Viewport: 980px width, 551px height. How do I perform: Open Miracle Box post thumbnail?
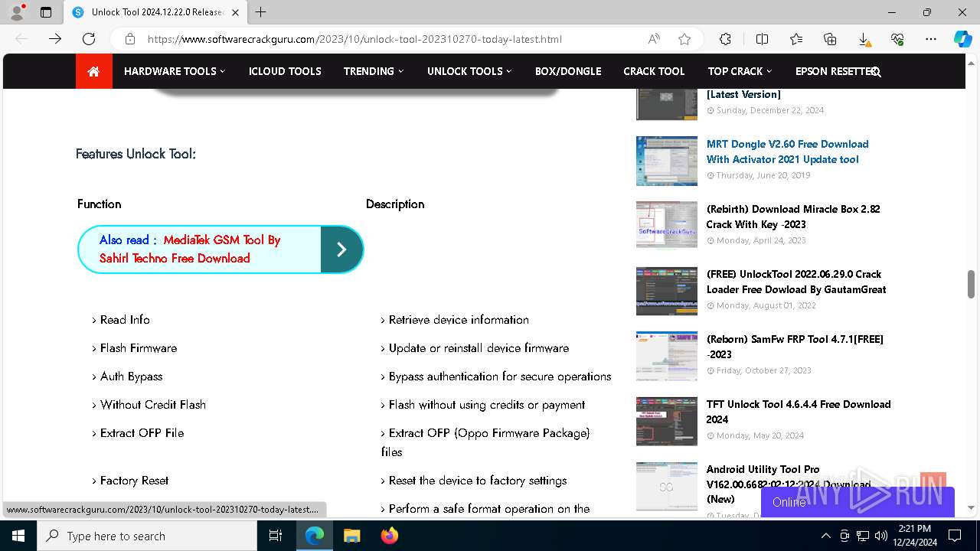[x=667, y=225]
